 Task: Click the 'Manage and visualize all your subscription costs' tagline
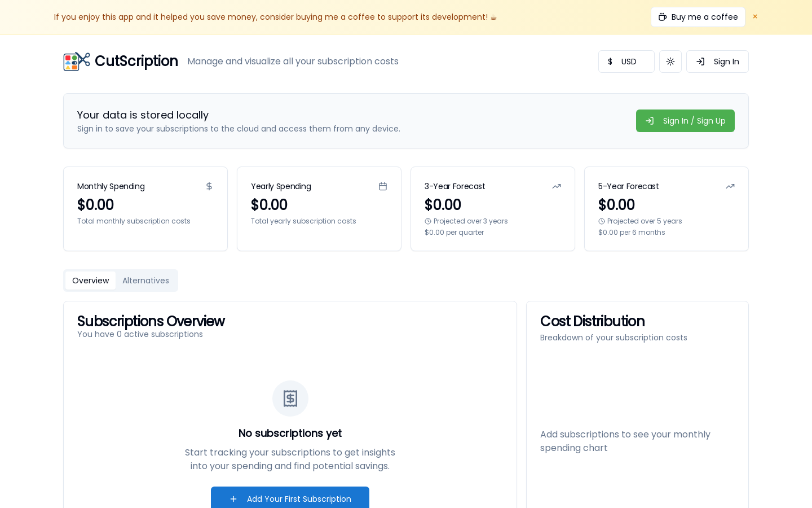coord(293,61)
